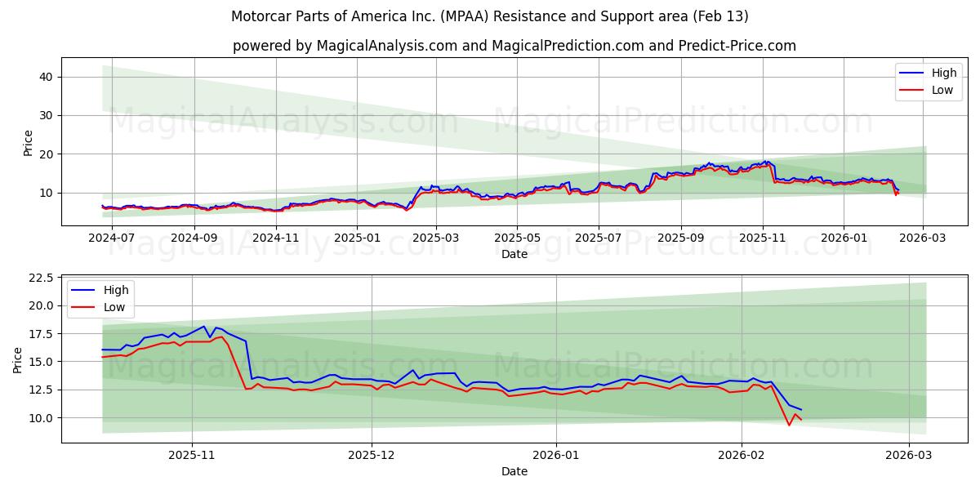Click the '2026-02' label on bottom chart axis

(740, 455)
